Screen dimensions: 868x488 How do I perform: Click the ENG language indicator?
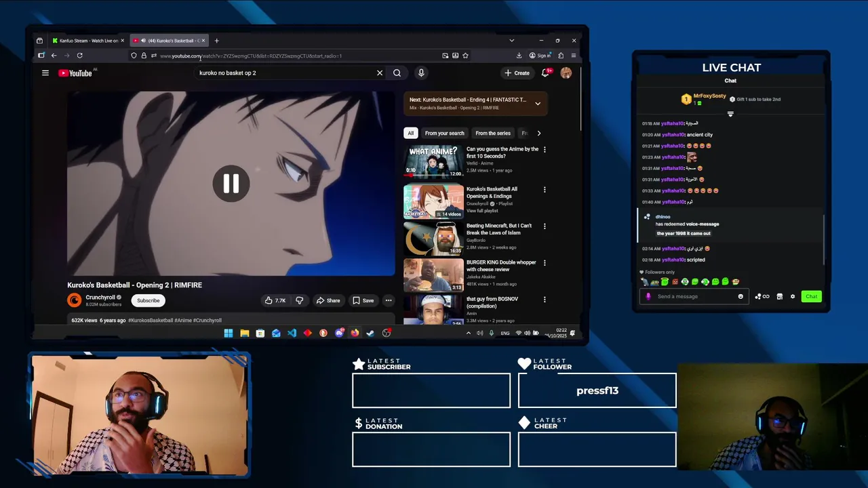tap(505, 333)
